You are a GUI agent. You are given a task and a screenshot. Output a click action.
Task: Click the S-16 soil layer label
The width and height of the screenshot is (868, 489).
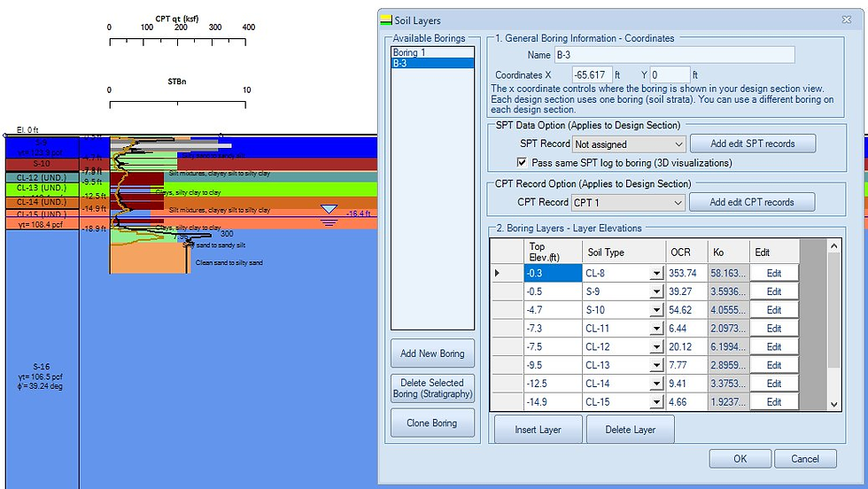[42, 367]
